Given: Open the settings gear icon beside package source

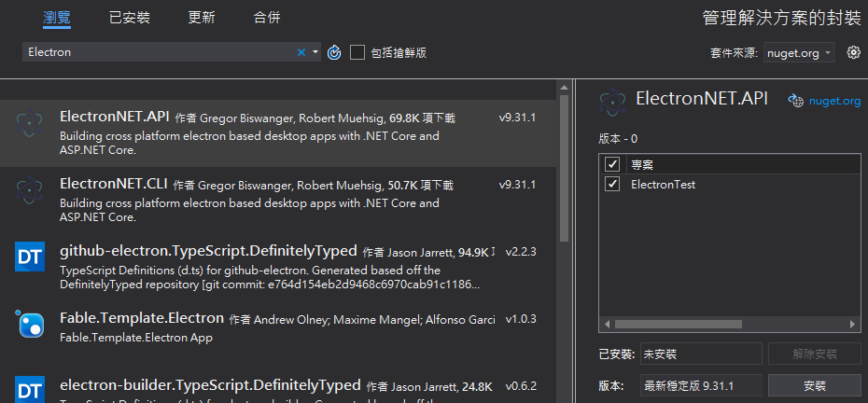Looking at the screenshot, I should click(854, 52).
